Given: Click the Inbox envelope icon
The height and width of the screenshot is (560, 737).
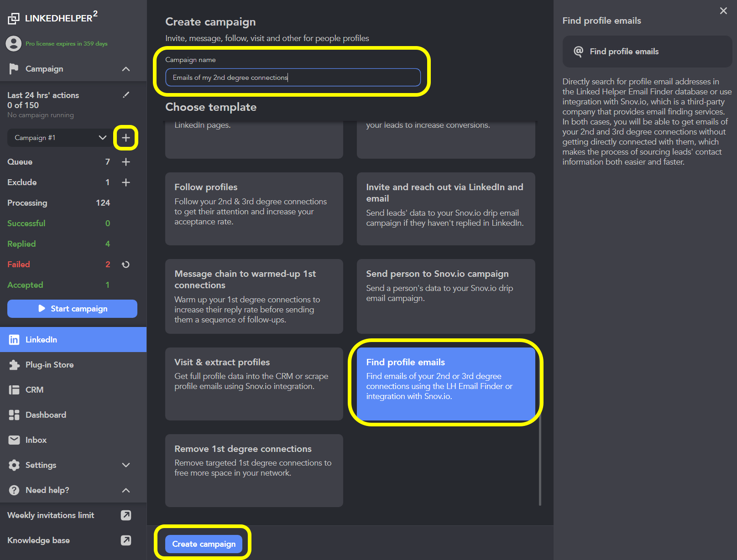Looking at the screenshot, I should click(x=14, y=440).
